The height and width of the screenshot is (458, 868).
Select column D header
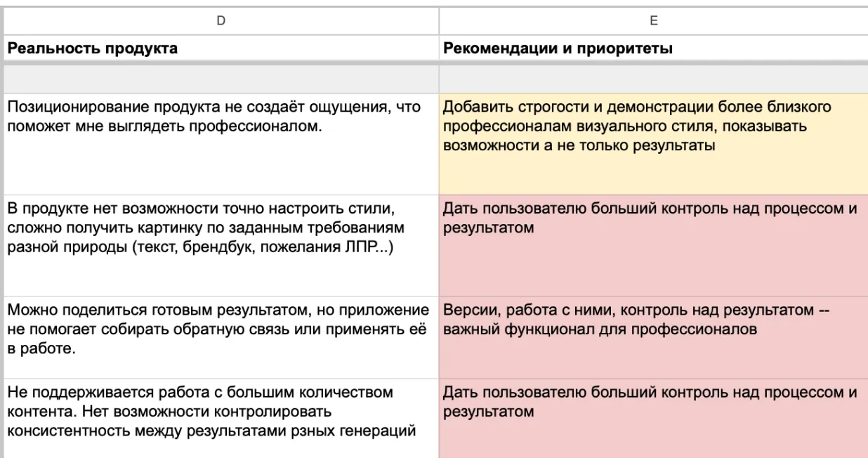point(221,21)
